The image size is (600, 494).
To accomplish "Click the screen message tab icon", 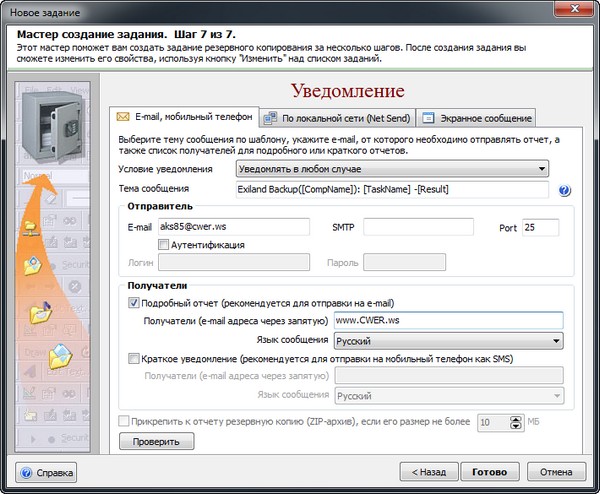I will [x=426, y=117].
